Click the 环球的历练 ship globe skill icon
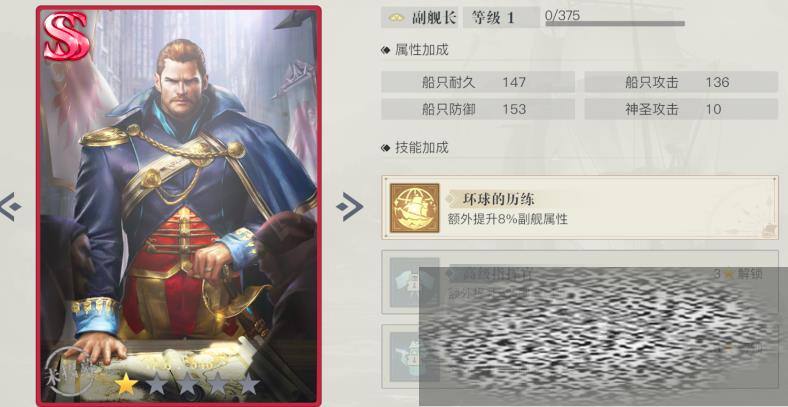Screen dimensions: 788x407 tap(415, 208)
